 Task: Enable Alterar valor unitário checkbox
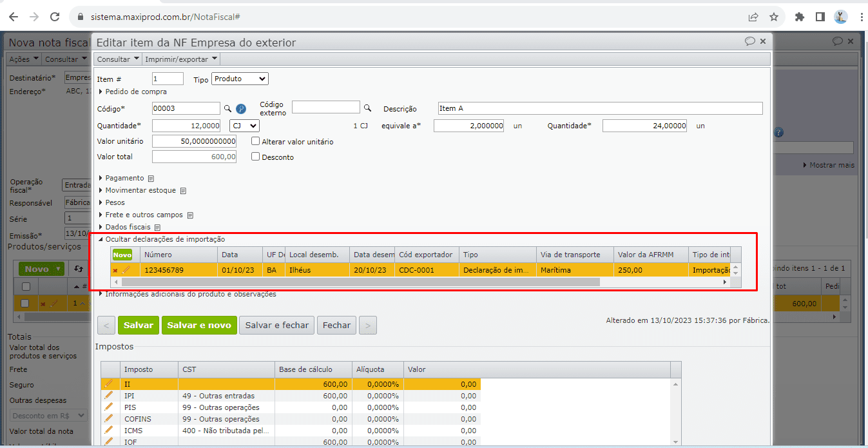[256, 141]
